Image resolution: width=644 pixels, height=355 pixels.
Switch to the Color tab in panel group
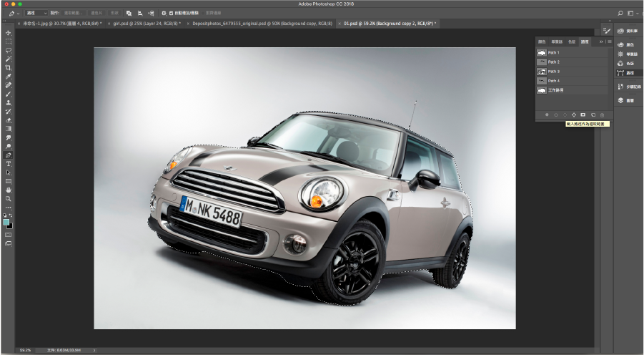point(542,42)
